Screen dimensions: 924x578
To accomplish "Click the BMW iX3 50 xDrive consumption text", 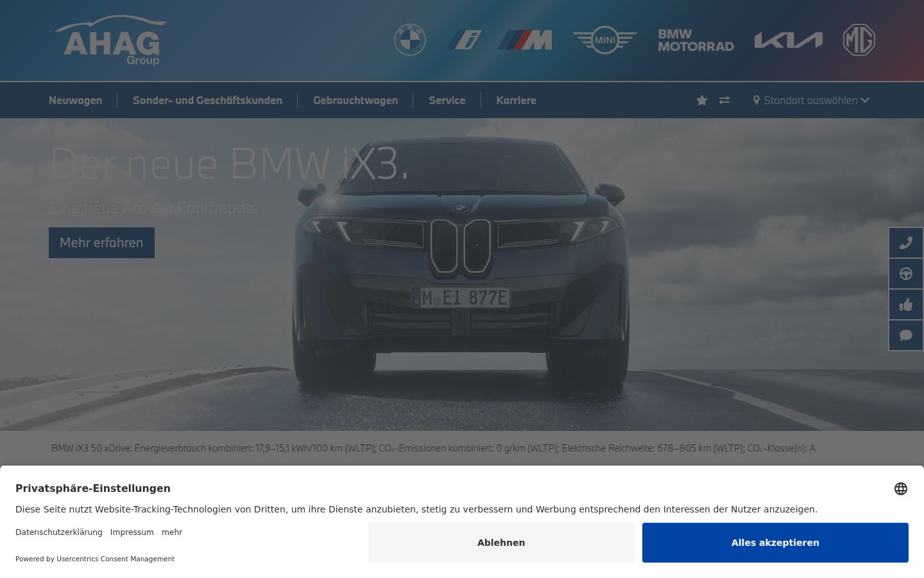I will coord(433,448).
